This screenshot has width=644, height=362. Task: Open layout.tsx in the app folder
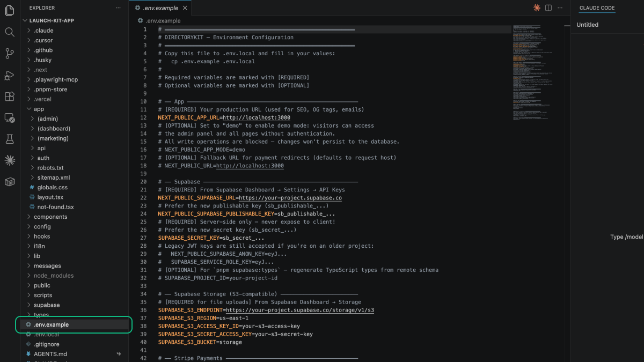[50, 197]
